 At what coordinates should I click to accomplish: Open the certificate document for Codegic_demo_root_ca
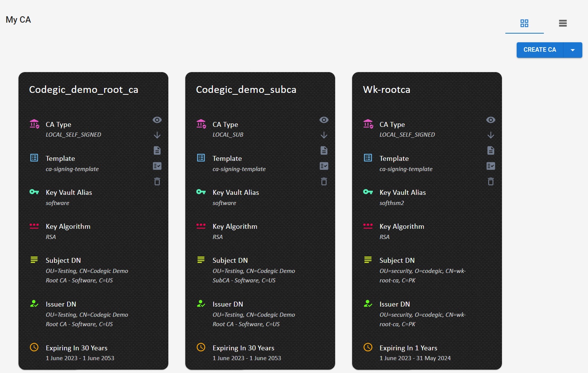click(x=157, y=150)
